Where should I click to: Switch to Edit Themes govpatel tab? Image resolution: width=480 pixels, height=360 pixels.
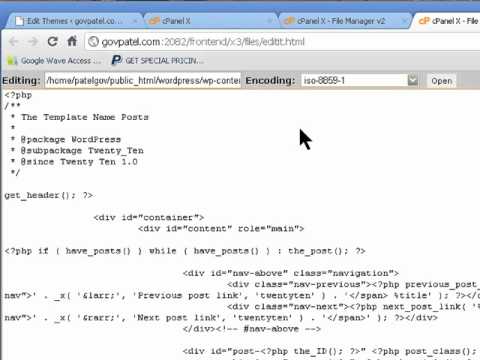tap(74, 21)
